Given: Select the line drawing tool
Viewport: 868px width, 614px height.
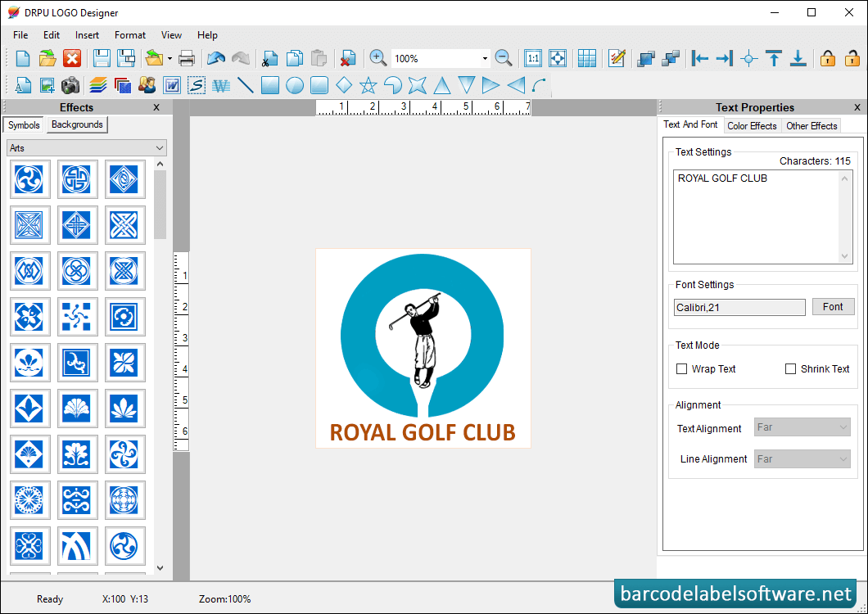Looking at the screenshot, I should click(x=245, y=85).
